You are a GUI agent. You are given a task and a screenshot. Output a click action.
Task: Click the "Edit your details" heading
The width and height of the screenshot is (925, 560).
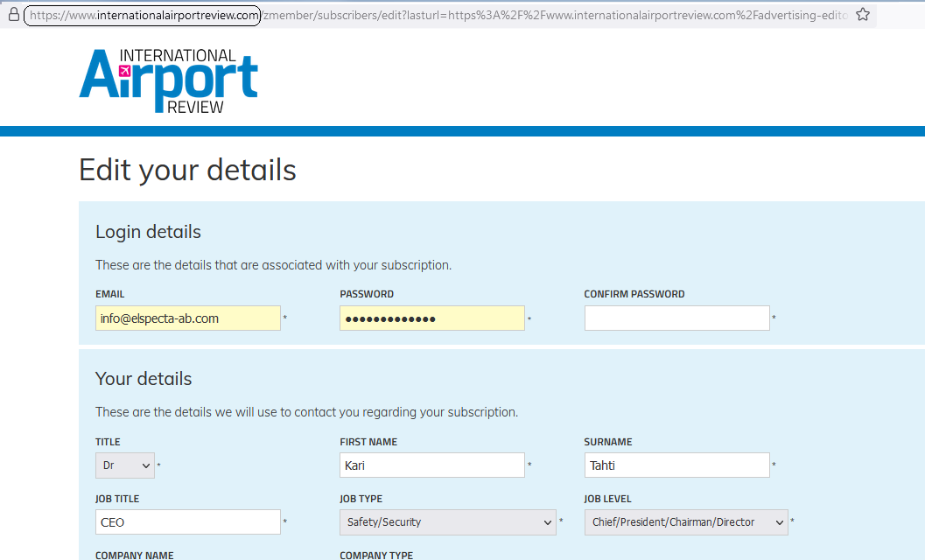[x=187, y=171]
